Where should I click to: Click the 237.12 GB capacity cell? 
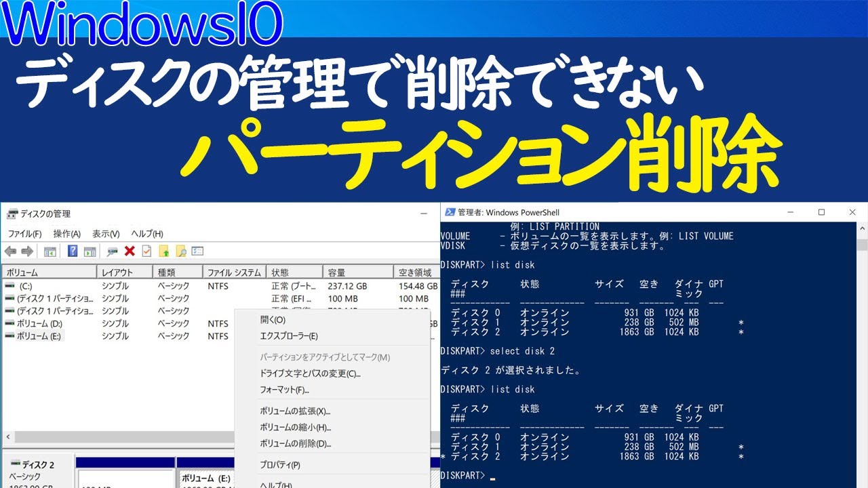[x=347, y=286]
